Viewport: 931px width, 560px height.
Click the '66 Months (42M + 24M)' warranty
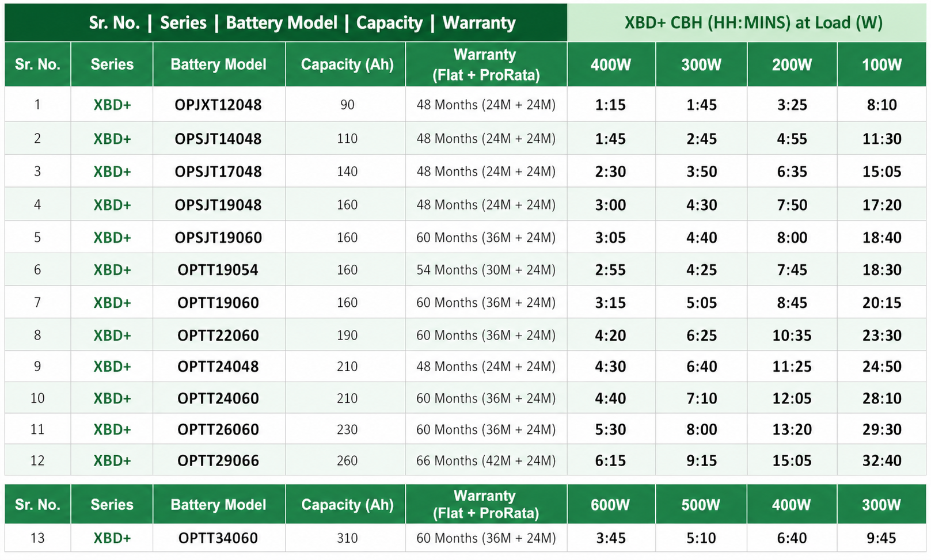point(486,460)
